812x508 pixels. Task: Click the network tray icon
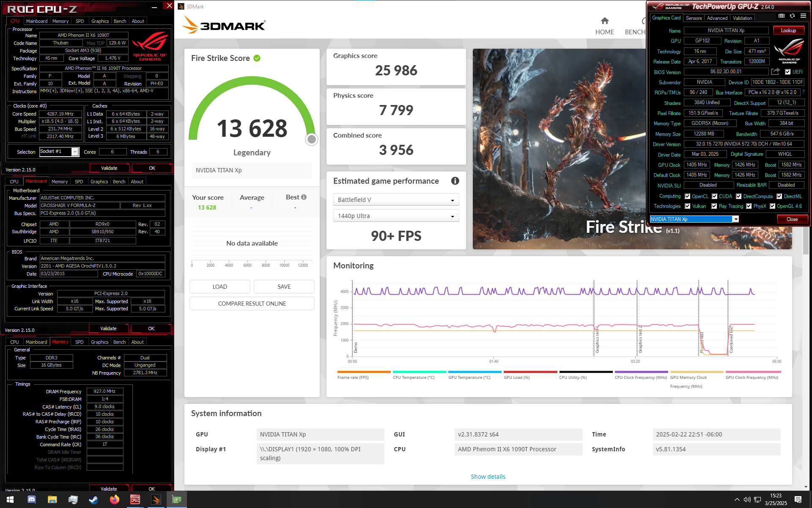click(757, 500)
